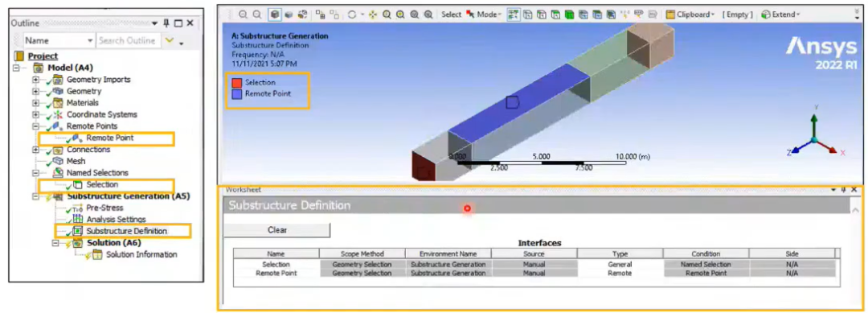Expand the Geometry node
The height and width of the screenshot is (313, 868).
[36, 92]
